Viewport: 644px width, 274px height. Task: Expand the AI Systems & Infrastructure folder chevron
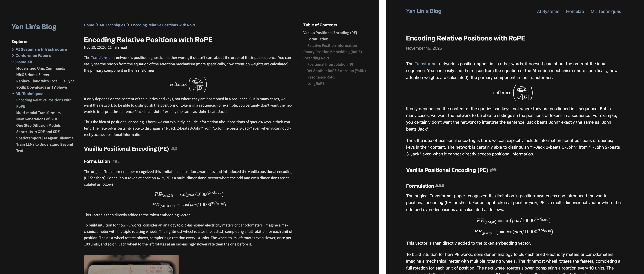point(13,49)
